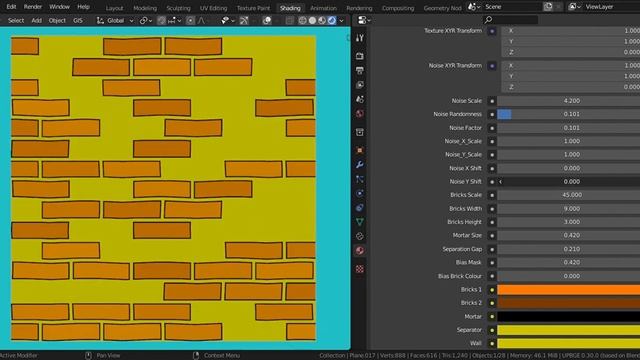Open the Object Data triangle tab
Image resolution: width=640 pixels, height=360 pixels.
coord(360,222)
